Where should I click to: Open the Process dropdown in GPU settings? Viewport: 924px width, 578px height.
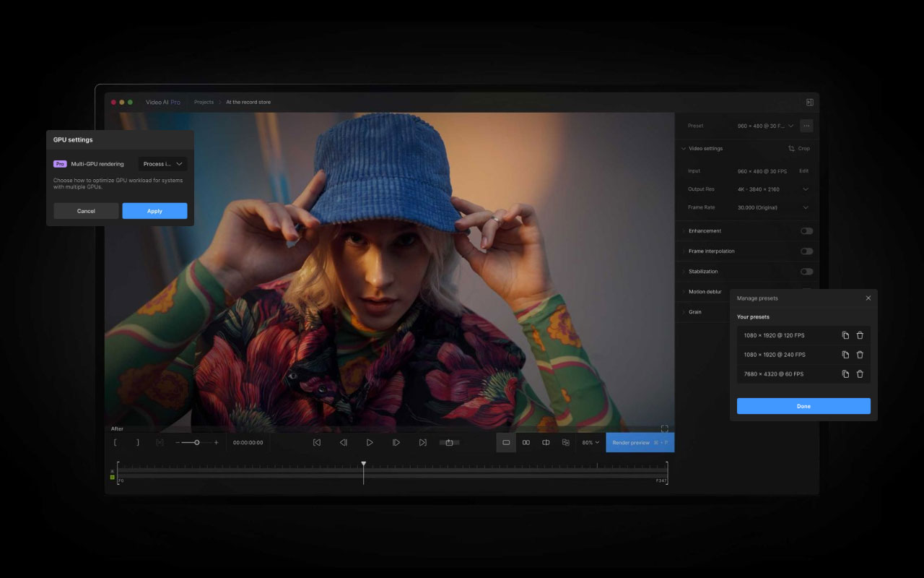pos(162,163)
